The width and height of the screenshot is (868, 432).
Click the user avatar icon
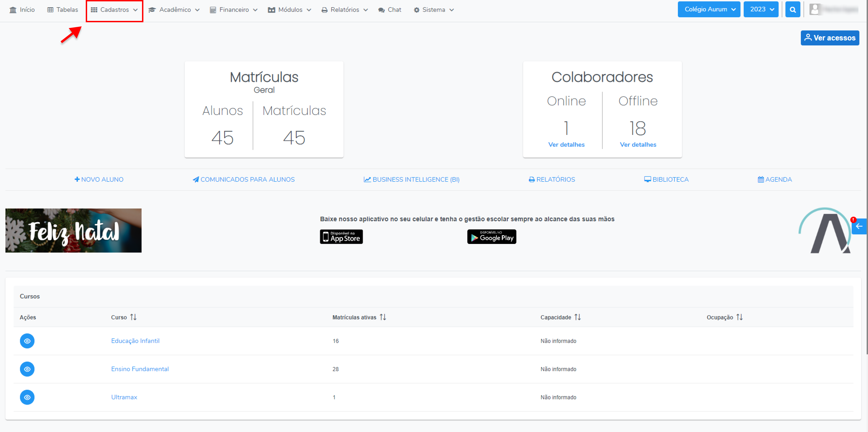point(814,10)
